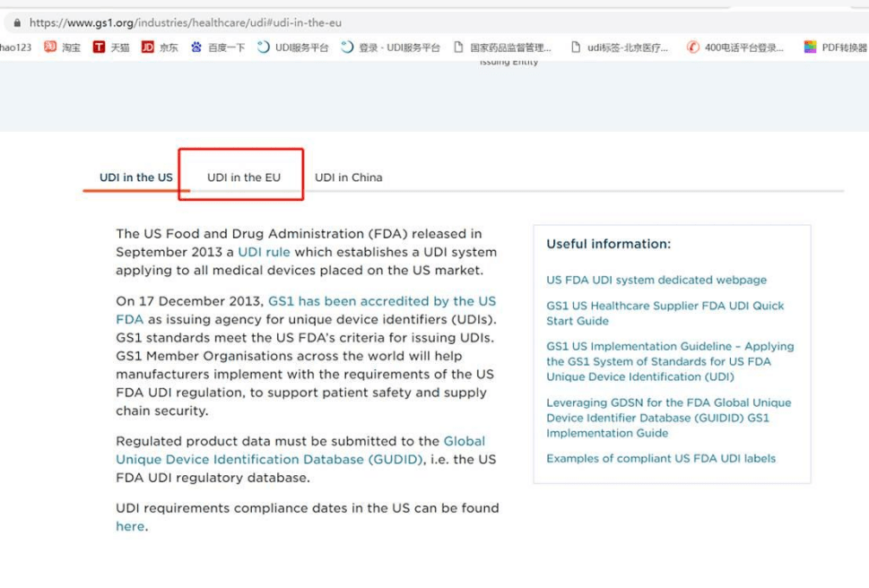Open the 400电话平台登录 bookmark icon

point(693,48)
